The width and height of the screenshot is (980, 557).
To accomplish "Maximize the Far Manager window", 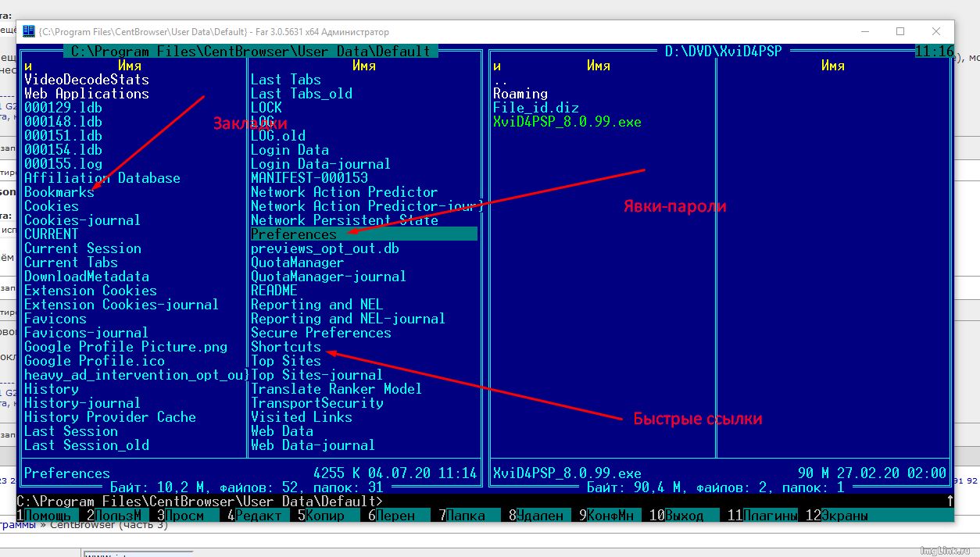I will [900, 32].
